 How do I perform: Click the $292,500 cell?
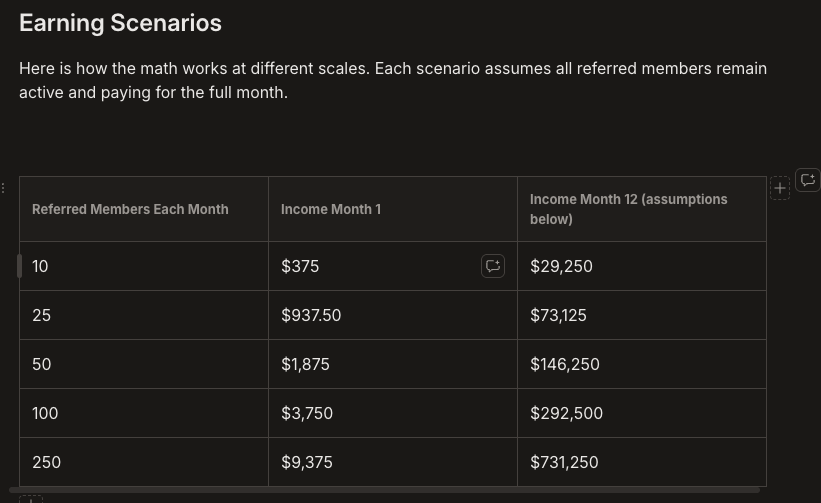click(x=642, y=413)
